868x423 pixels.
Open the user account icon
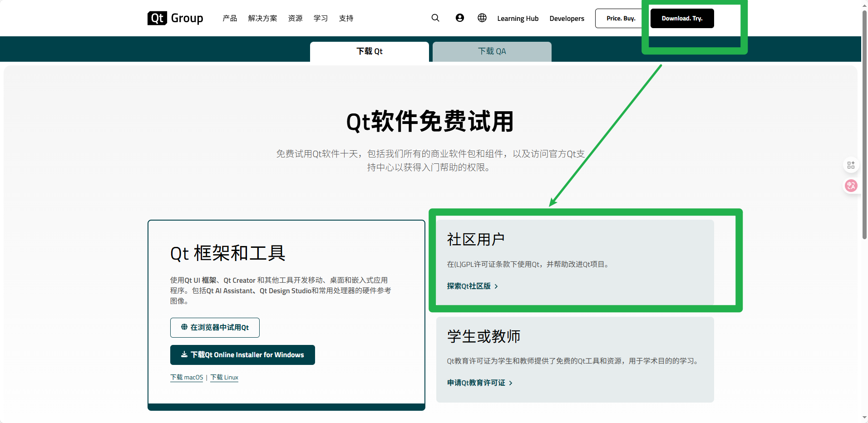tap(460, 18)
